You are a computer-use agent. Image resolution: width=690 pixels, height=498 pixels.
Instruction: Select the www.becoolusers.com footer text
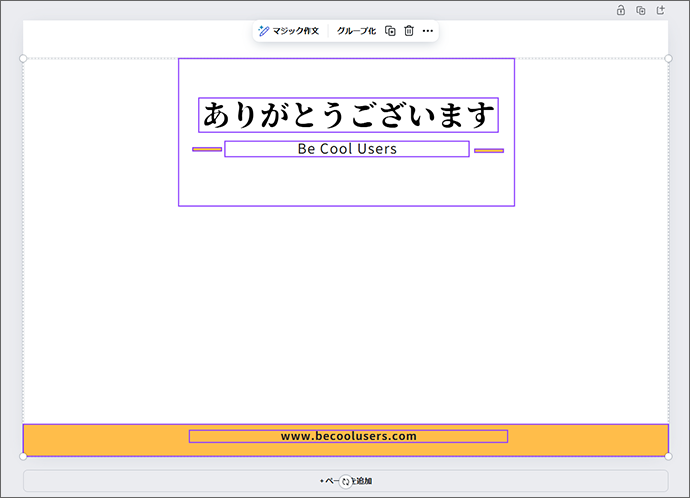348,436
